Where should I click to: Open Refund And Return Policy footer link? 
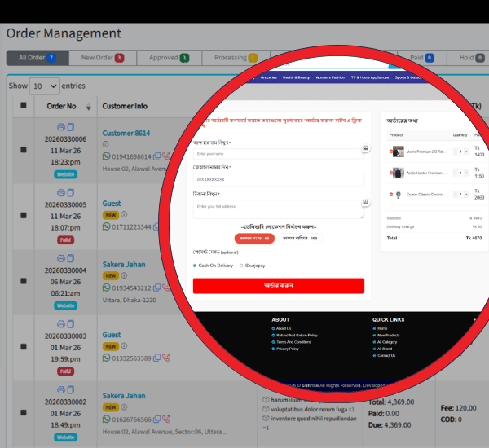pos(297,335)
